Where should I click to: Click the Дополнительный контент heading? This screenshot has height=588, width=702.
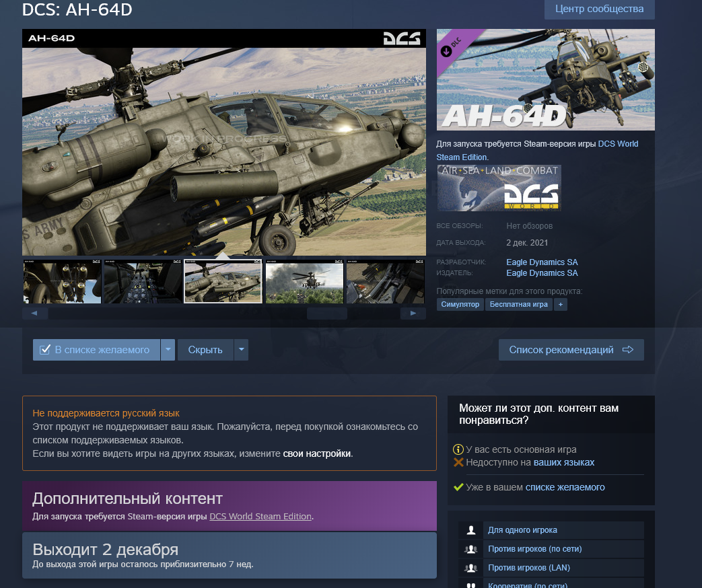click(128, 498)
